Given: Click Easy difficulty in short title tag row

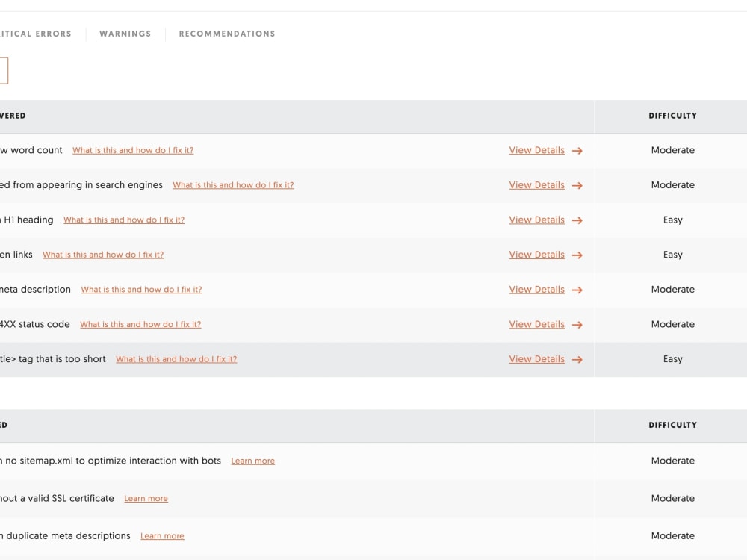Looking at the screenshot, I should coord(673,358).
